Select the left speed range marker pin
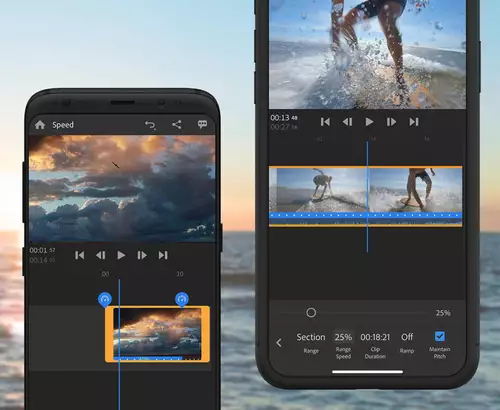The height and width of the screenshot is (410, 500). 105,300
